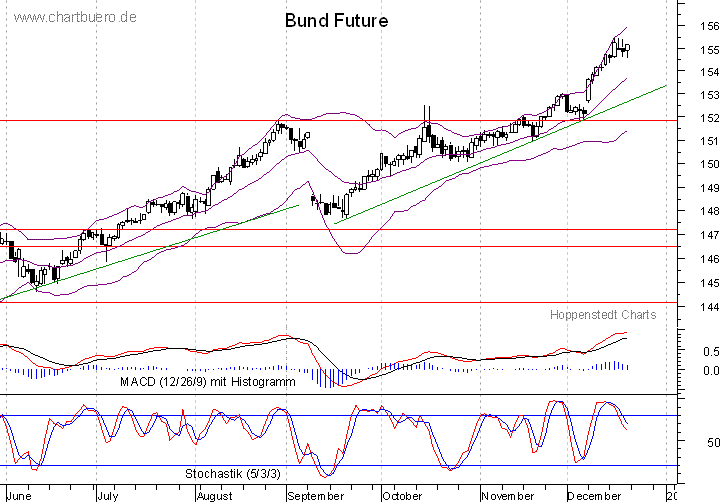Click the 144 price axis value
This screenshot has width=723, height=502.
[709, 307]
